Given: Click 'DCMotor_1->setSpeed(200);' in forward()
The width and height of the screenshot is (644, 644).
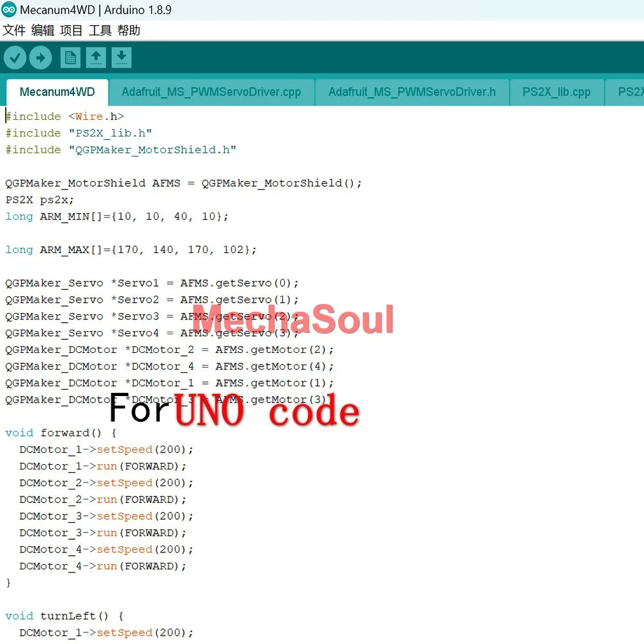Looking at the screenshot, I should pos(106,450).
